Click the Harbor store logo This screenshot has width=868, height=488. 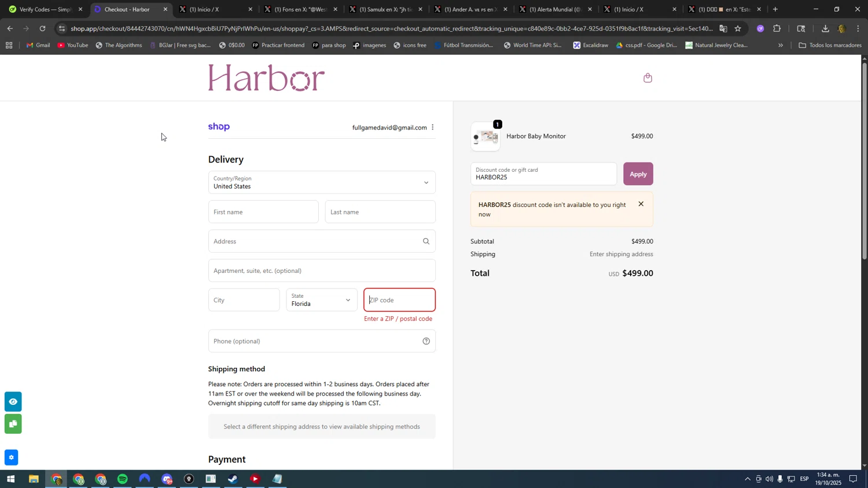[x=266, y=77]
